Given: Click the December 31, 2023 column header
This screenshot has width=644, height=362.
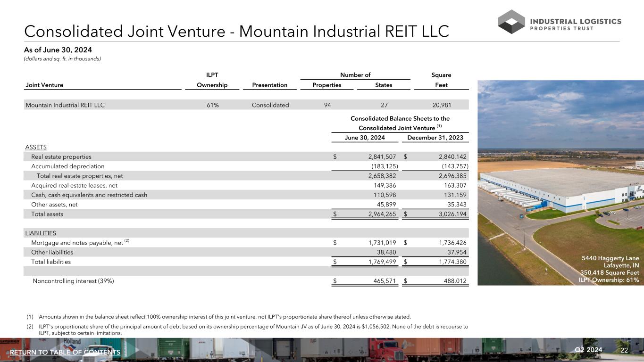Looking at the screenshot, I should click(x=435, y=138).
